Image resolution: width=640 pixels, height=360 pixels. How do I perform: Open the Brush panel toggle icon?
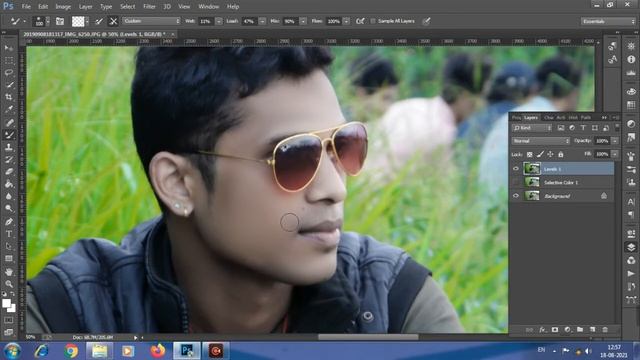[x=60, y=21]
